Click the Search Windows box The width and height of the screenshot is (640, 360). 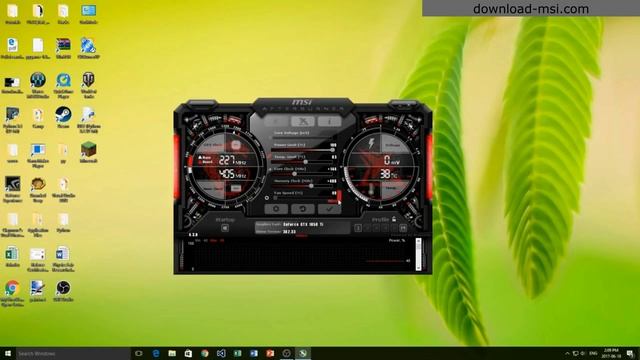coord(73,353)
